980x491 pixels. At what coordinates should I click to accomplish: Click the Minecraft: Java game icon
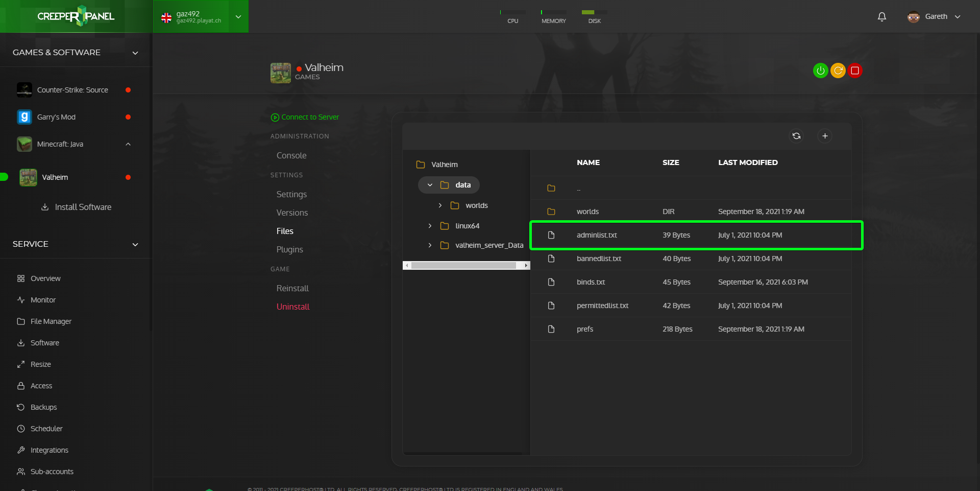[x=24, y=144]
